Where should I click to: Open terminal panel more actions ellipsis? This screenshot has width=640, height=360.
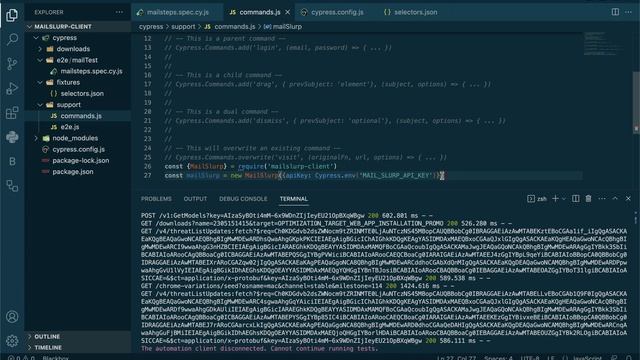pos(602,198)
